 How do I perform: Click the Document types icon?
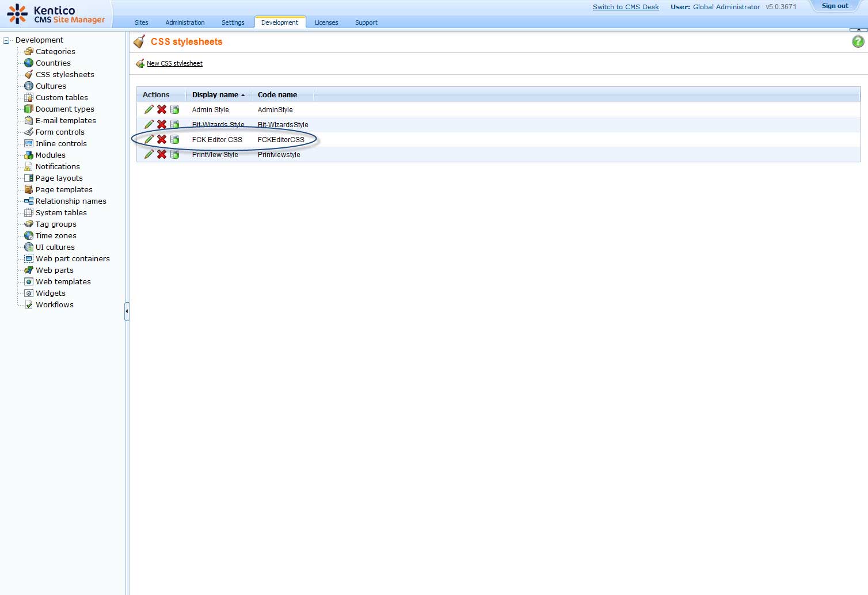click(29, 109)
